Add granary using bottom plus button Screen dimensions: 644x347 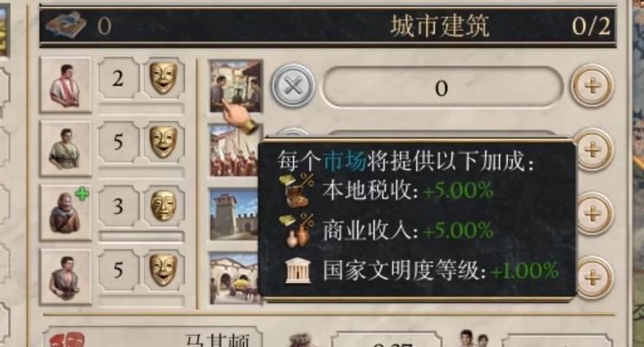[x=594, y=278]
